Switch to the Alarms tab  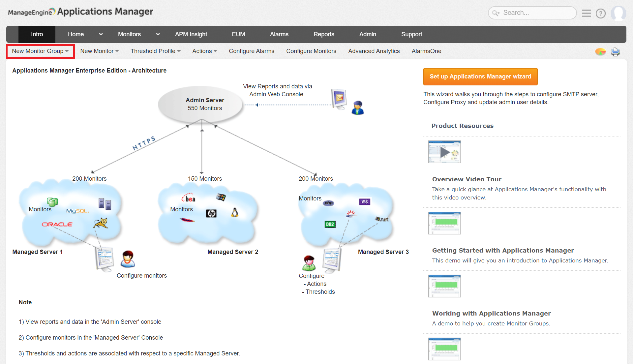click(x=279, y=34)
